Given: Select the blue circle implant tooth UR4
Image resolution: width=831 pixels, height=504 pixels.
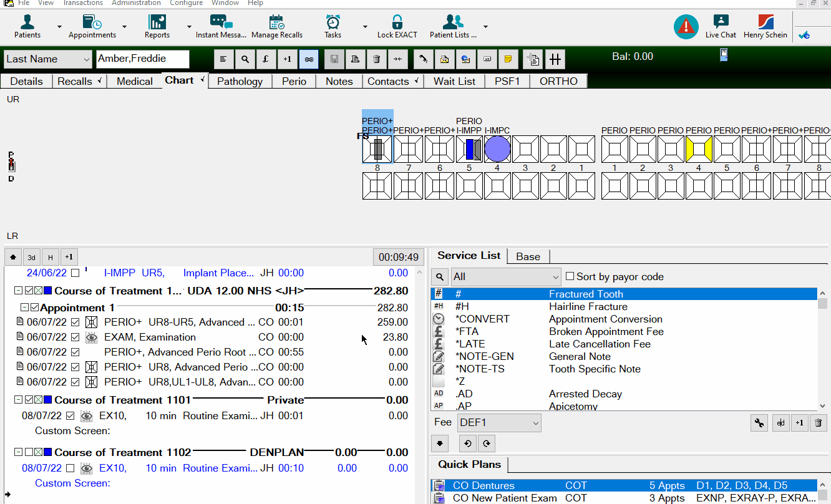Looking at the screenshot, I should (498, 149).
